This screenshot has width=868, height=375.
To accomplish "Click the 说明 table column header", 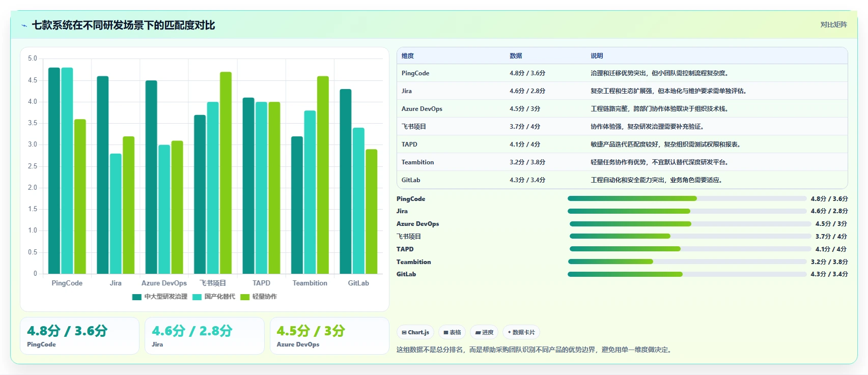I will tap(597, 56).
